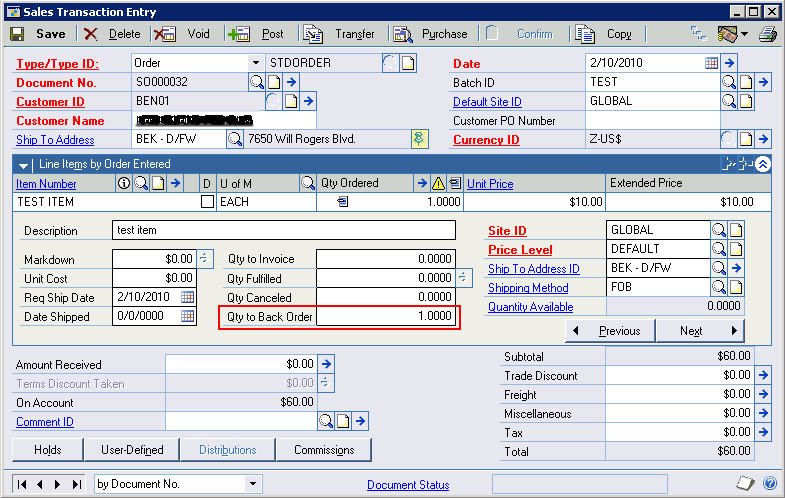
Task: Click the blue arrow beside Document No.
Action: coord(291,82)
